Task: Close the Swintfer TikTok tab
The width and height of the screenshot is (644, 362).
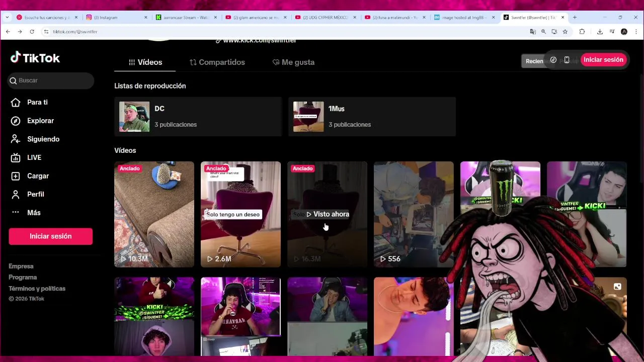Action: click(562, 18)
